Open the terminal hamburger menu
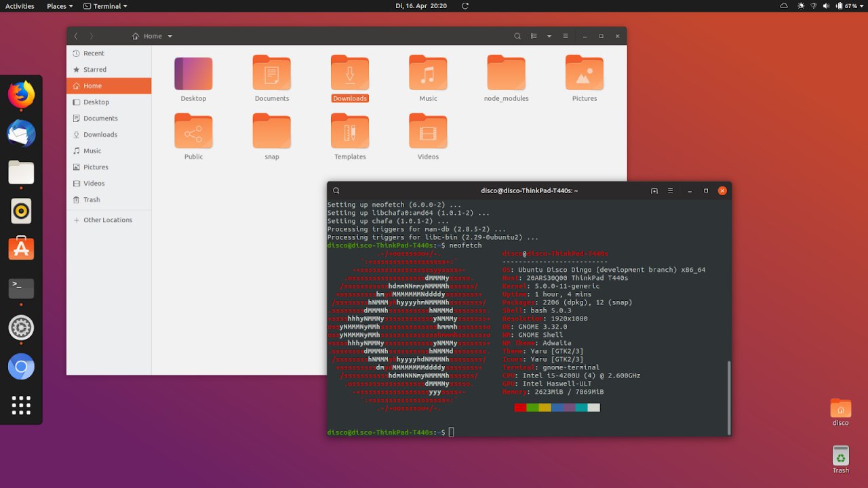The width and height of the screenshot is (868, 488). [670, 191]
